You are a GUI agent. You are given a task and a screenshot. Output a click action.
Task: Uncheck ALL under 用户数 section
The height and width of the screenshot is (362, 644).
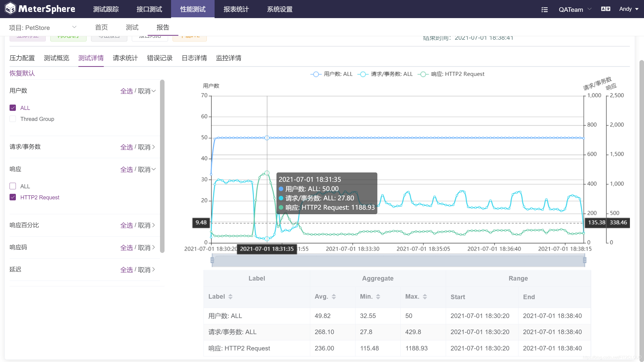tap(13, 108)
